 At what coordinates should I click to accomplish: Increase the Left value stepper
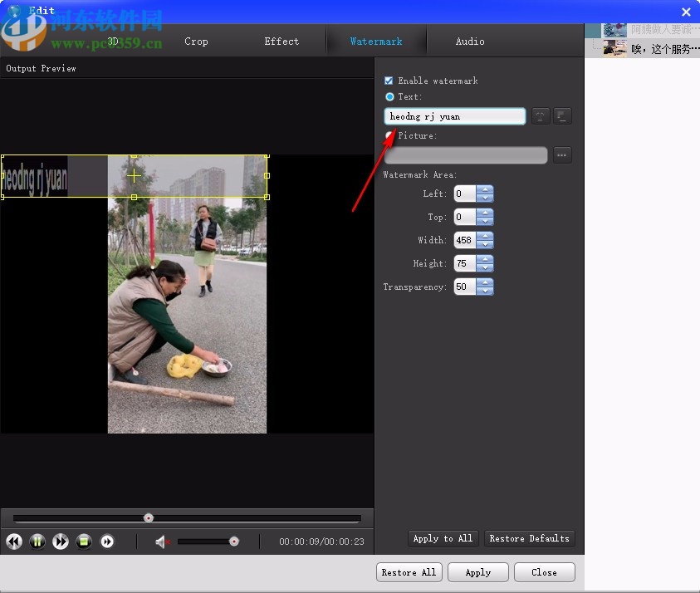point(487,189)
